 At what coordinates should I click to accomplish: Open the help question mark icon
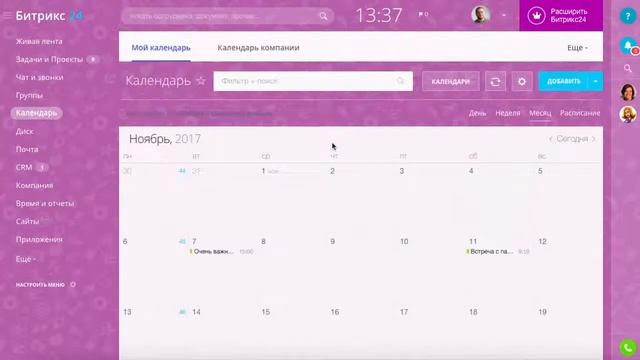pos(628,16)
